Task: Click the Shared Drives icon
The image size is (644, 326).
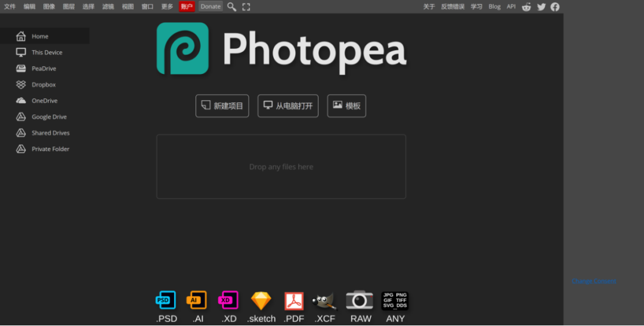Action: coord(21,133)
